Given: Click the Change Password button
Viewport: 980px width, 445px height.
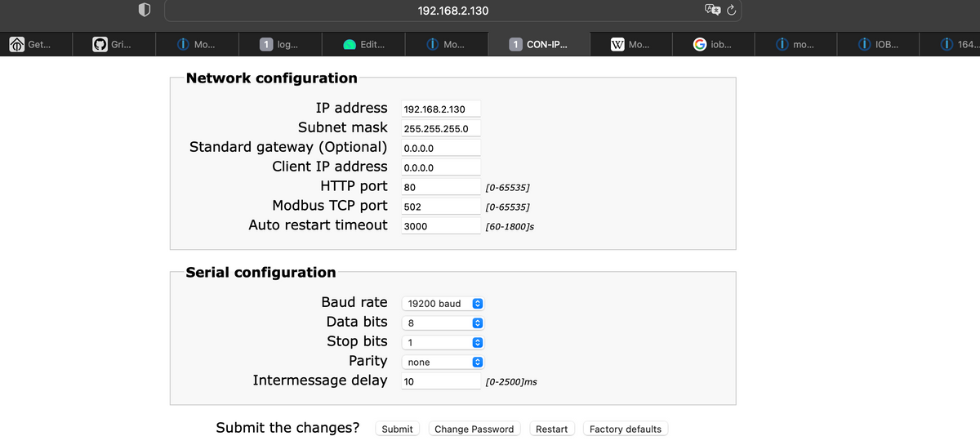Looking at the screenshot, I should tap(474, 429).
